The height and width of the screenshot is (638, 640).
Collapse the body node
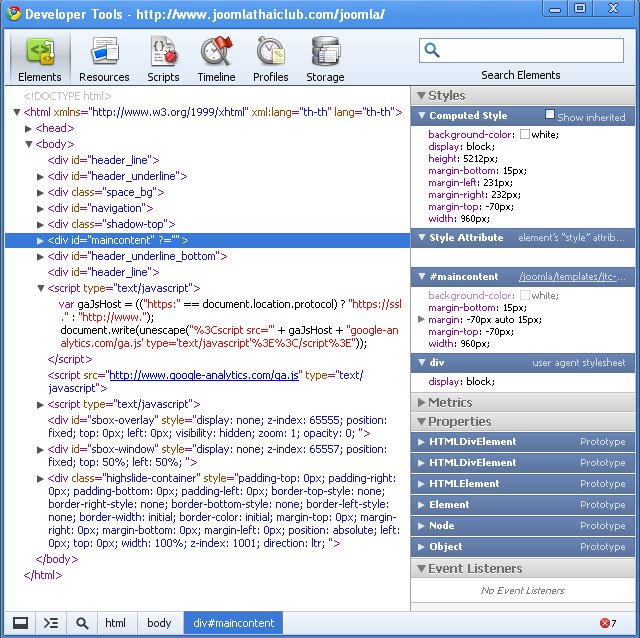[29, 144]
